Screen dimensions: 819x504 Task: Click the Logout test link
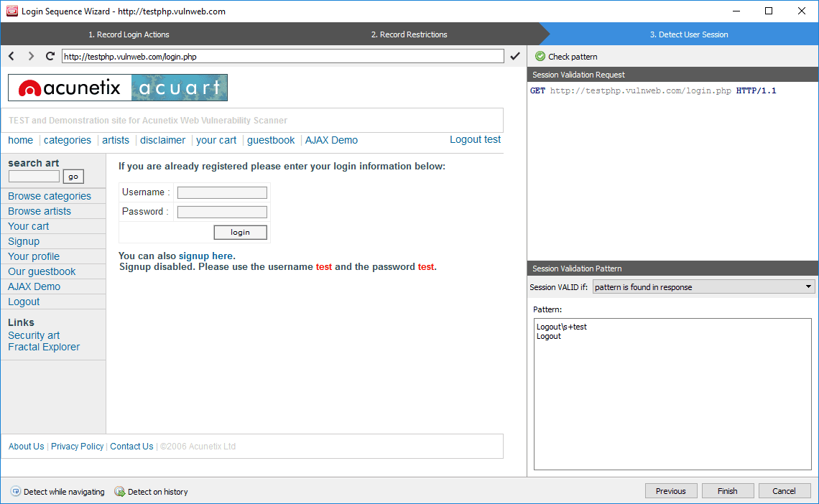click(475, 139)
